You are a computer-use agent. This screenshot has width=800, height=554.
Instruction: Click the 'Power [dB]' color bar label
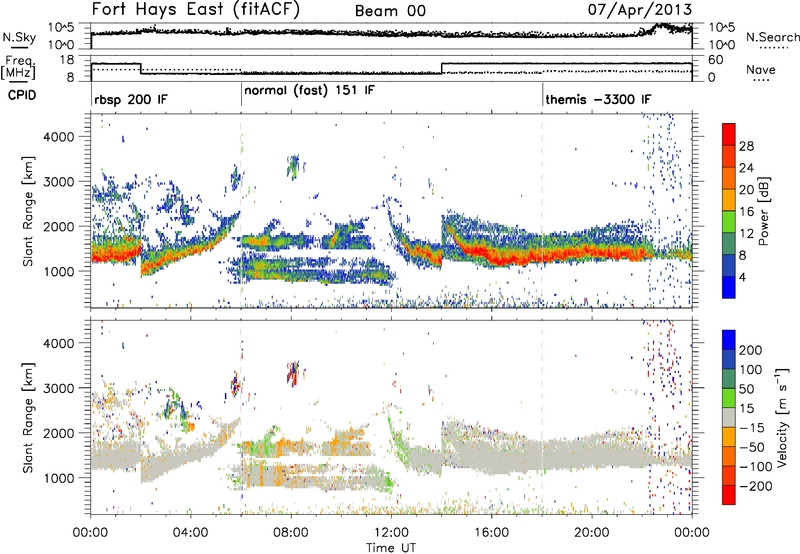pyautogui.click(x=763, y=211)
